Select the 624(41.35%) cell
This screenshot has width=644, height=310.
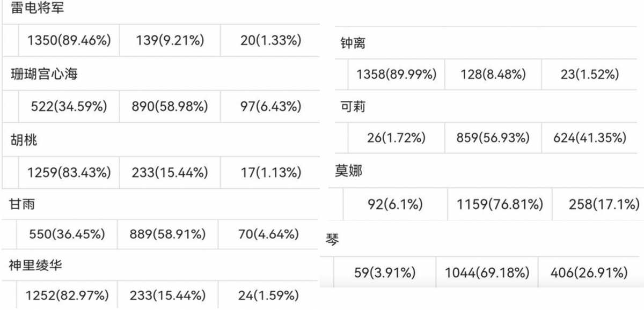[590, 138]
